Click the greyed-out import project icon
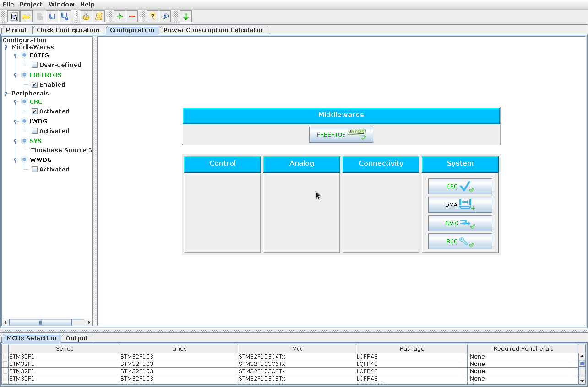Image resolution: width=588 pixels, height=387 pixels. pyautogui.click(x=40, y=17)
